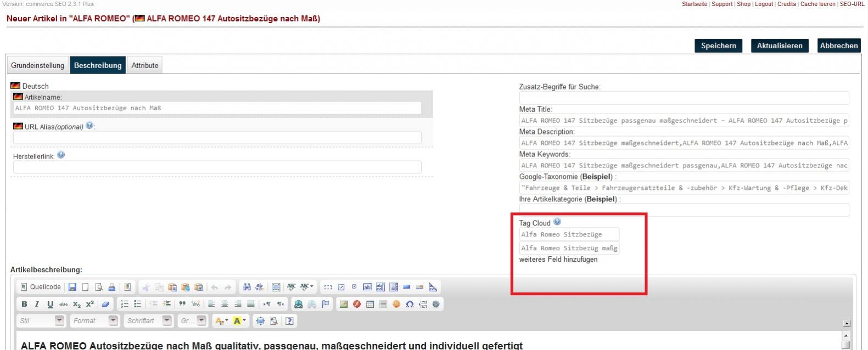Click the print icon in editor toolbar
The width and height of the screenshot is (868, 350).
point(112,287)
